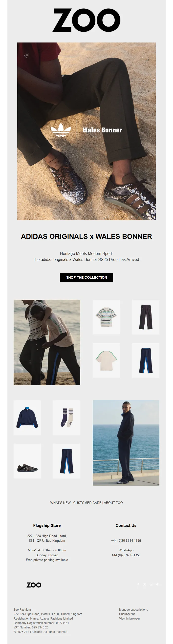Click the Unsubscribe link

pyautogui.click(x=127, y=614)
